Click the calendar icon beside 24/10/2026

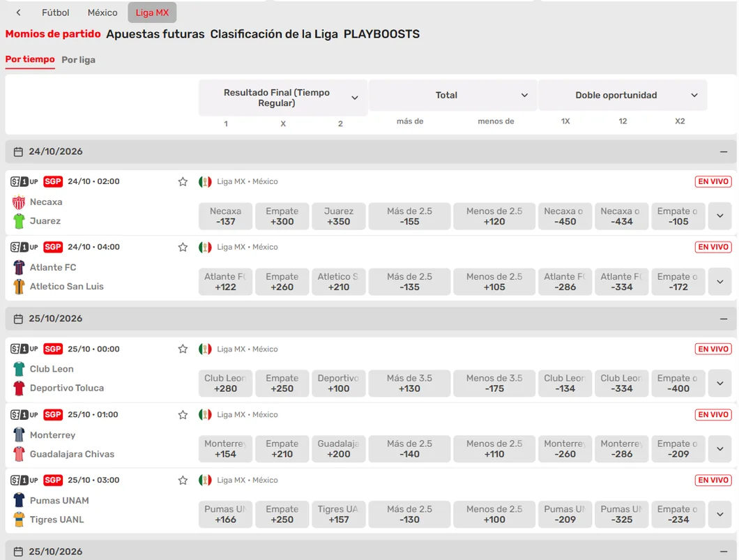18,152
